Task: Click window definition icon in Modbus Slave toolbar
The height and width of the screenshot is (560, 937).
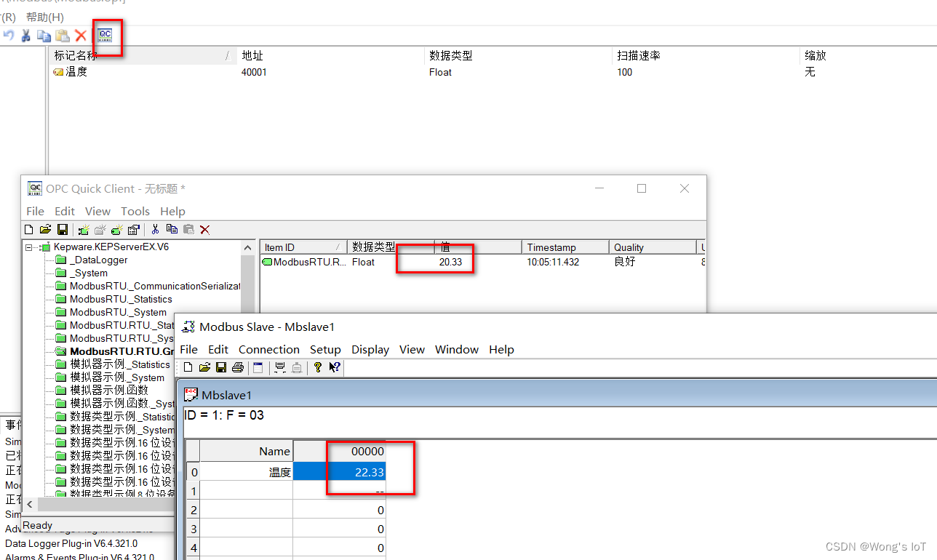Action: coord(258,367)
